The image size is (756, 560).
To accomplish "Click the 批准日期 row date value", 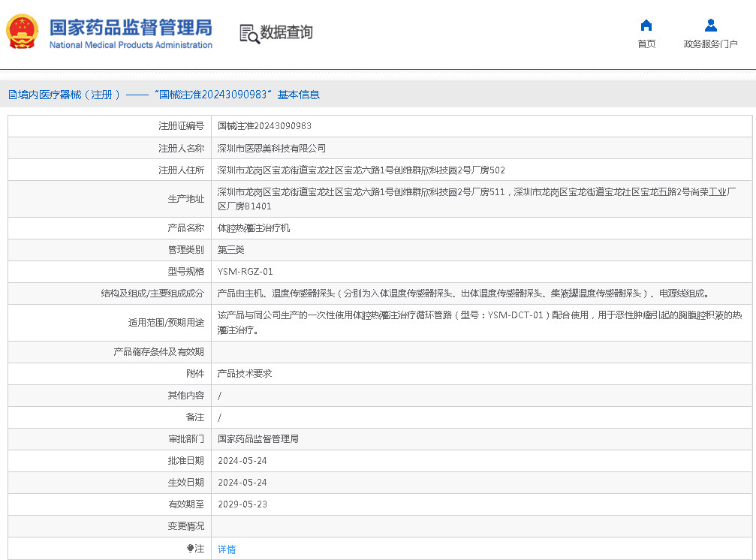I will 242,461.
